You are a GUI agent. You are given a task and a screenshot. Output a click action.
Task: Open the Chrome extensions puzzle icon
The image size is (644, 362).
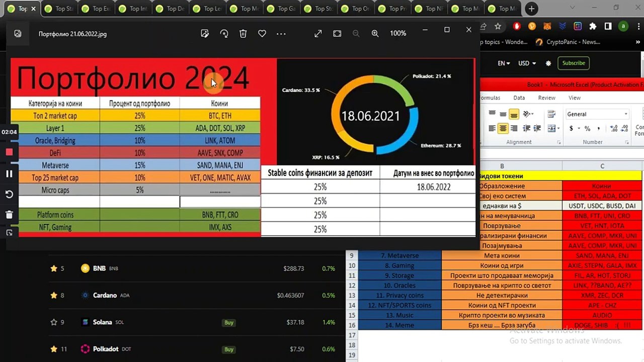point(593,26)
